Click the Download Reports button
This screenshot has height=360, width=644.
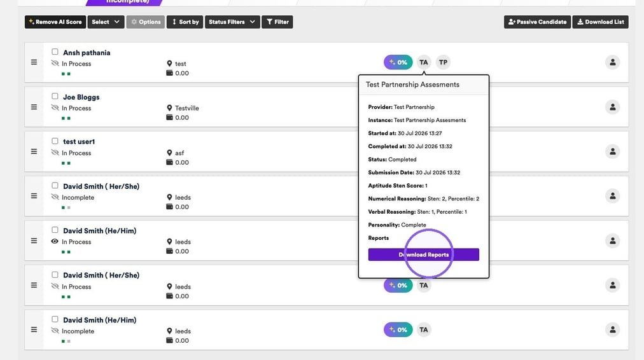[x=423, y=254]
